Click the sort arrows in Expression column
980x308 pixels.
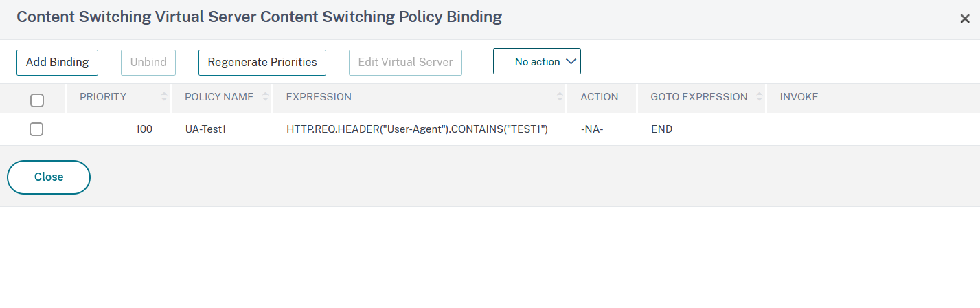click(560, 98)
